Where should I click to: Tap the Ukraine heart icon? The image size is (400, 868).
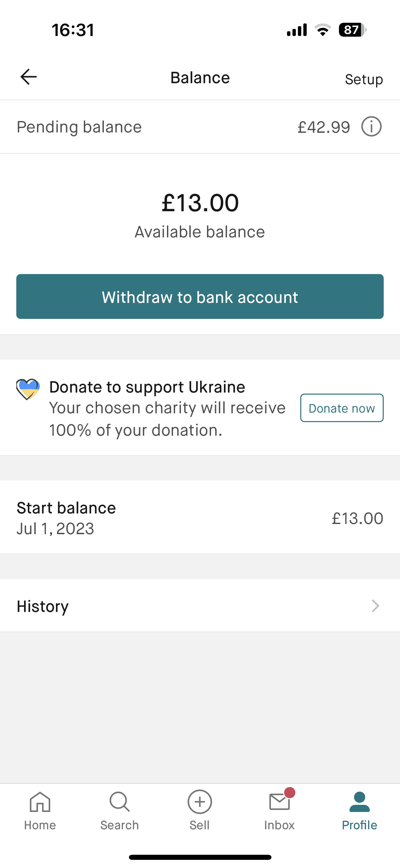pos(28,389)
